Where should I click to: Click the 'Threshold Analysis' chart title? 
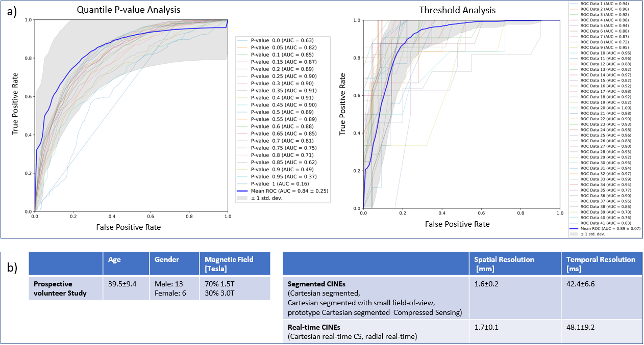pos(457,10)
